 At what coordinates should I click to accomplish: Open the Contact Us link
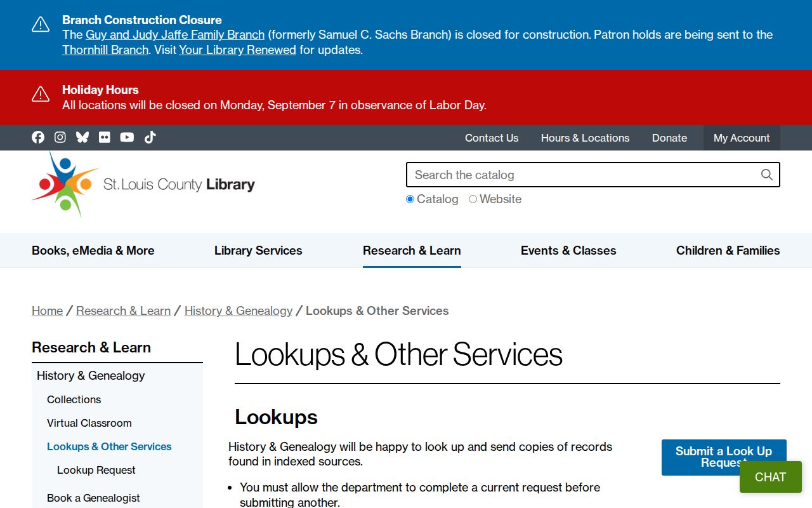492,138
